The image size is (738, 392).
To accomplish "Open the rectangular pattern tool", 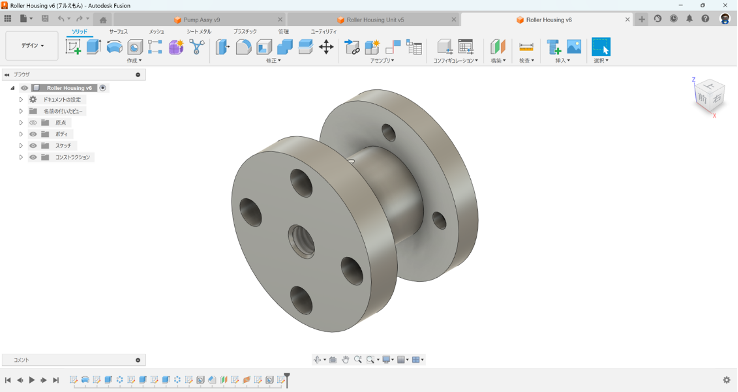I will 155,47.
